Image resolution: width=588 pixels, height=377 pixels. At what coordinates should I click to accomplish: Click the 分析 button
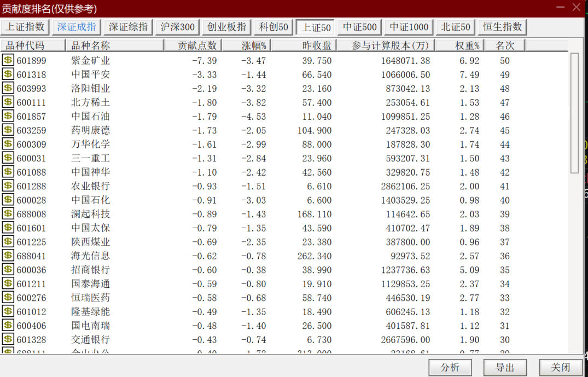[x=450, y=367]
